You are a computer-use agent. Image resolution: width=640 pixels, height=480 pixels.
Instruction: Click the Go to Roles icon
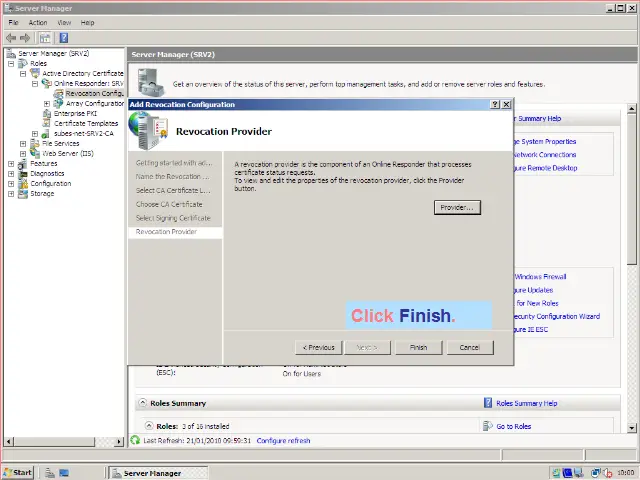point(488,426)
